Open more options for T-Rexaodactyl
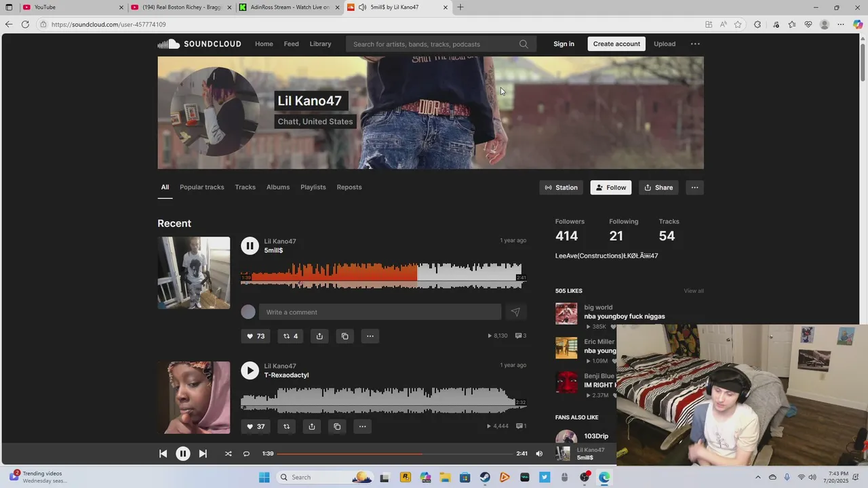This screenshot has width=868, height=488. (x=363, y=426)
